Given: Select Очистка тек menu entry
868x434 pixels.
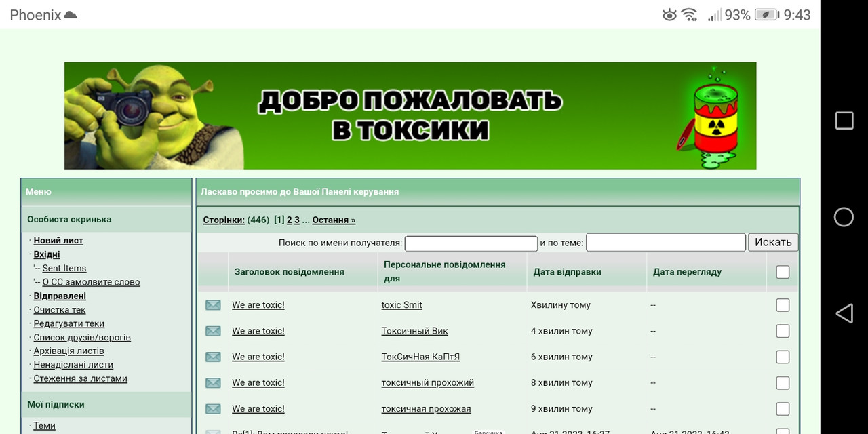Looking at the screenshot, I should (60, 310).
